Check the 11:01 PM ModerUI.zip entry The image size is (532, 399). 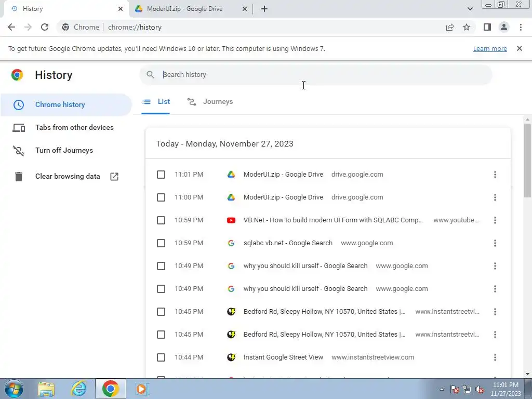click(x=161, y=175)
